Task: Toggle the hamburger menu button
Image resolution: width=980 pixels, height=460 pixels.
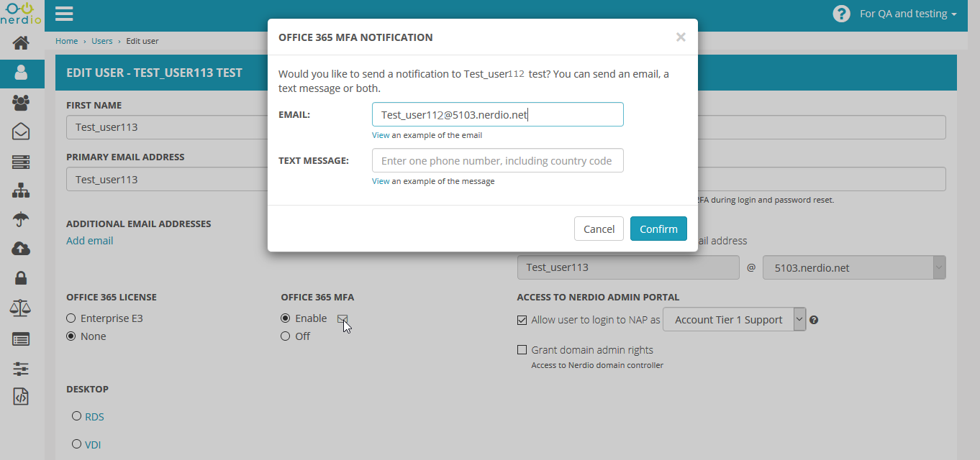Action: pos(64,14)
